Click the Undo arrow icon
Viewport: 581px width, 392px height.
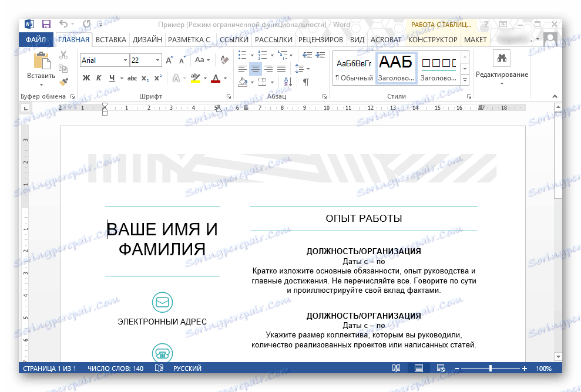point(63,24)
